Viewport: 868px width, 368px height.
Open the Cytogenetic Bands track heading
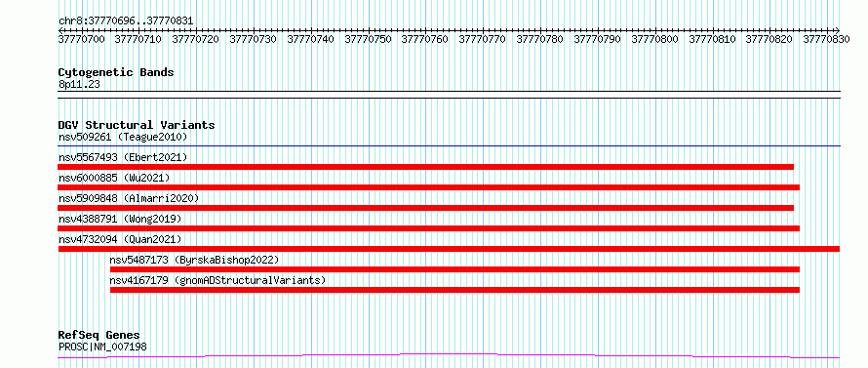click(116, 72)
